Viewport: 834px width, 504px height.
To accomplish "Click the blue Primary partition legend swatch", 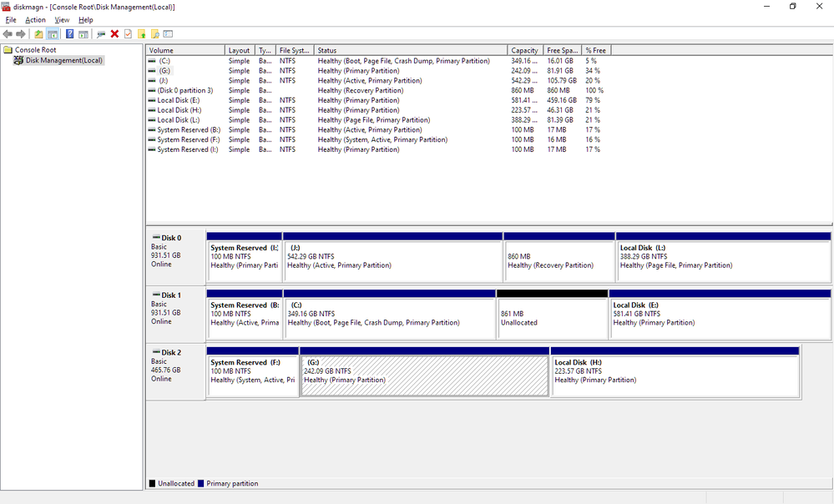I will 200,483.
